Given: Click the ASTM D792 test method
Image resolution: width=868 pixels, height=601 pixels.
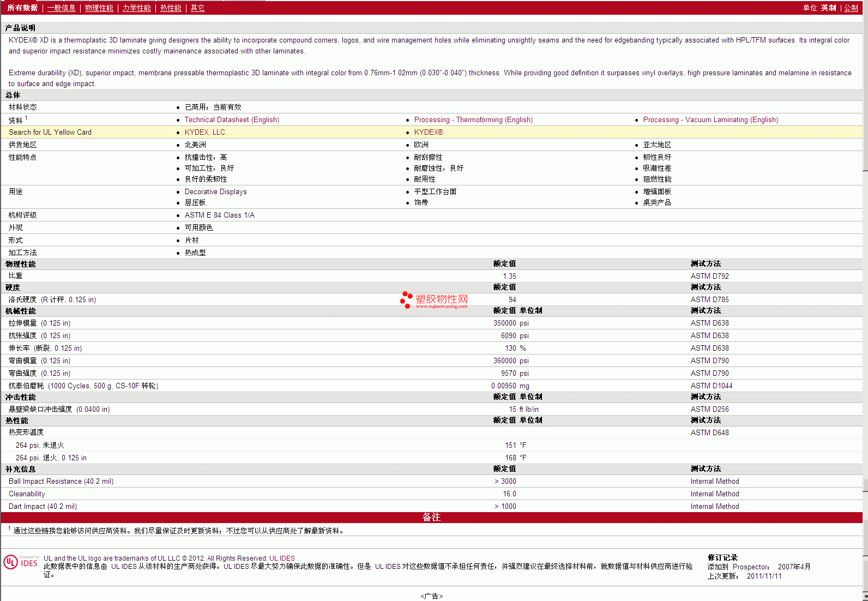Looking at the screenshot, I should coord(709,277).
